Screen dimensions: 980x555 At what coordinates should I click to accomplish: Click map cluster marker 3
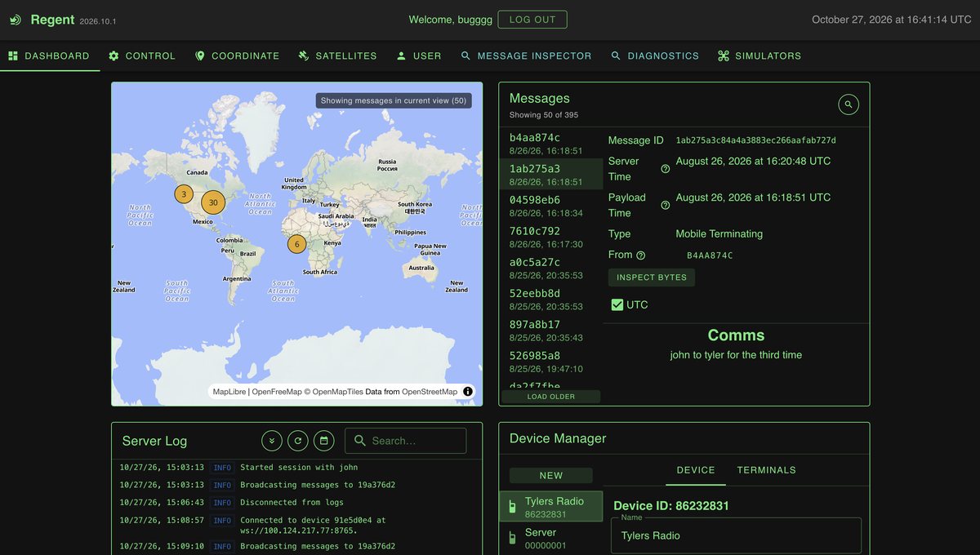pyautogui.click(x=185, y=194)
